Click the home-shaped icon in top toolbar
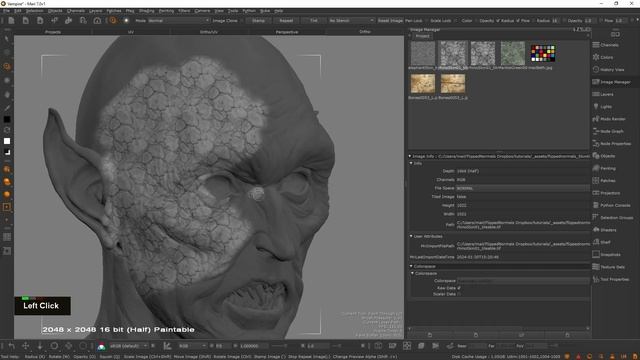 (97, 20)
